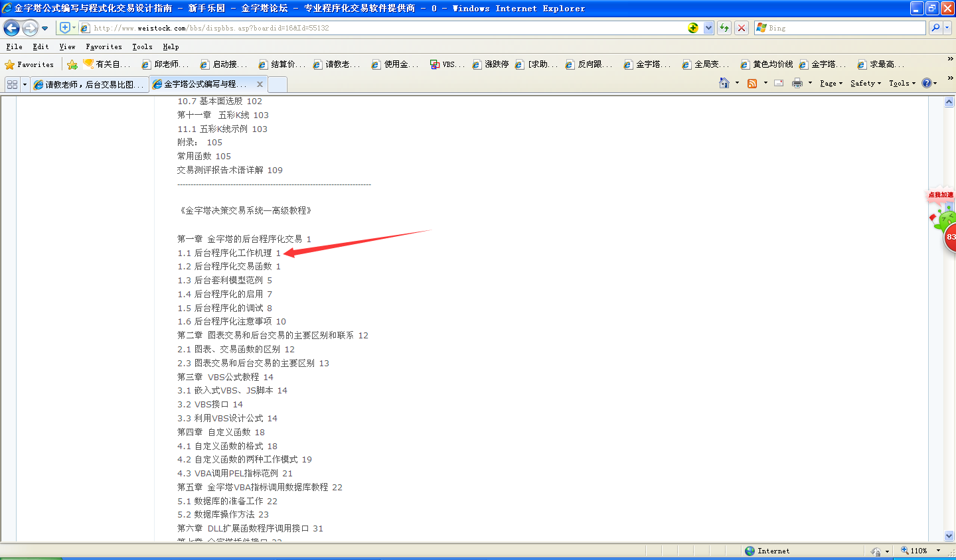Open the 使用金... favorites bar link

pos(395,64)
